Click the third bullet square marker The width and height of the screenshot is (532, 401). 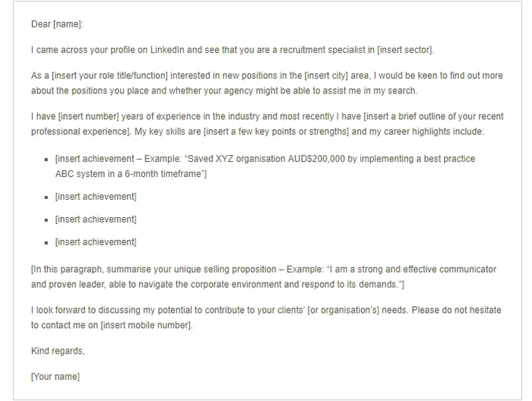46,220
